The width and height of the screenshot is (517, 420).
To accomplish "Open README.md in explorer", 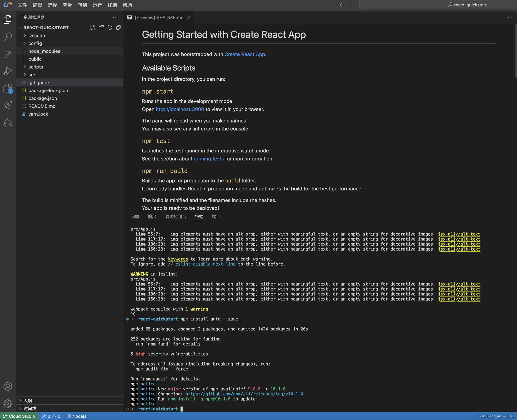I will tap(70, 106).
